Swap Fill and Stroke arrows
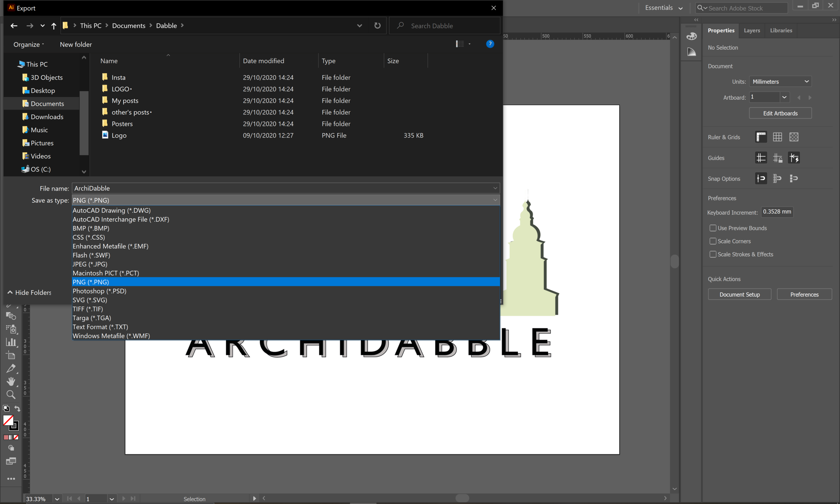840x504 pixels. click(17, 408)
